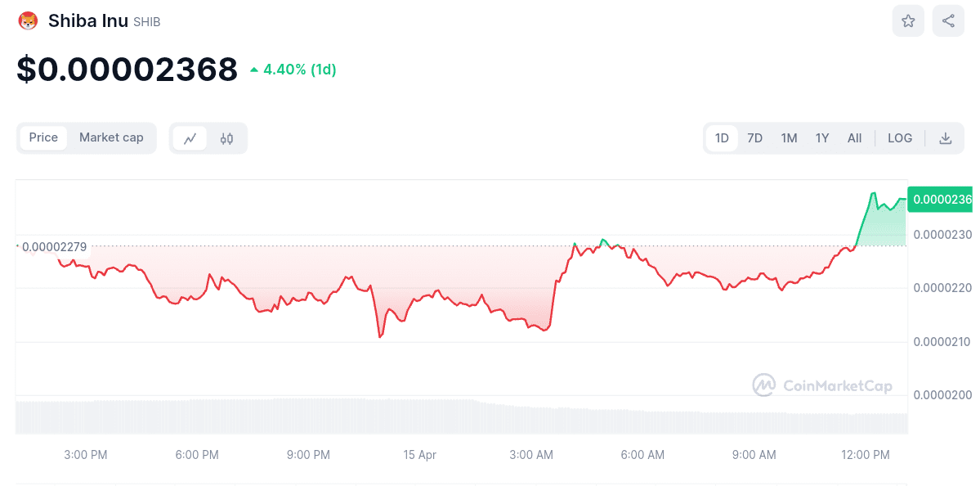Click the green percent change arrow
The width and height of the screenshot is (980, 486).
click(x=254, y=70)
